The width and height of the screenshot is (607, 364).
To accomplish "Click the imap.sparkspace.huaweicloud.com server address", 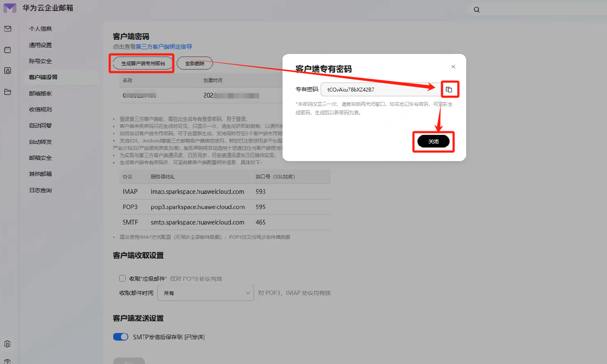I will point(197,192).
